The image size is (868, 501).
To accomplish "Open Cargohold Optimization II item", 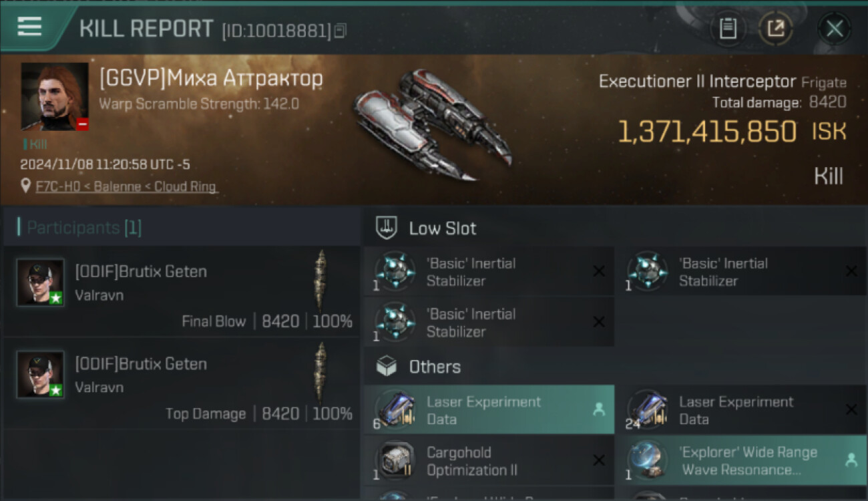I will (x=489, y=460).
